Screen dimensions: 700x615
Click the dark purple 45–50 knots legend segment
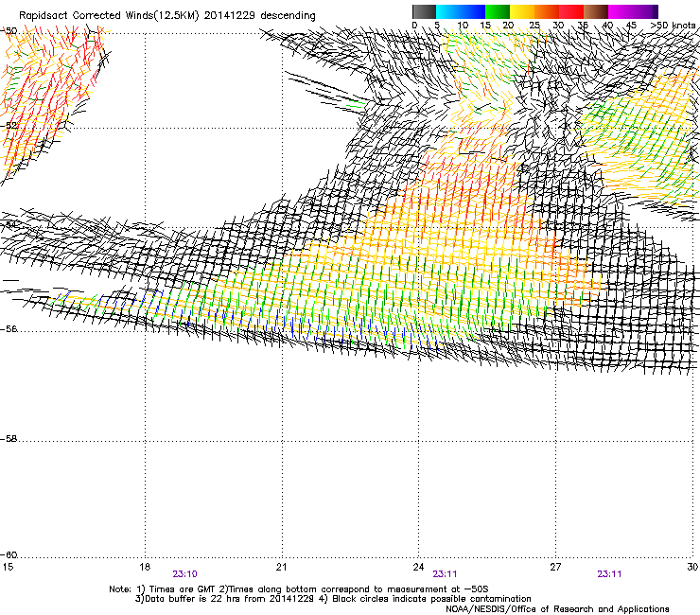[x=645, y=11]
